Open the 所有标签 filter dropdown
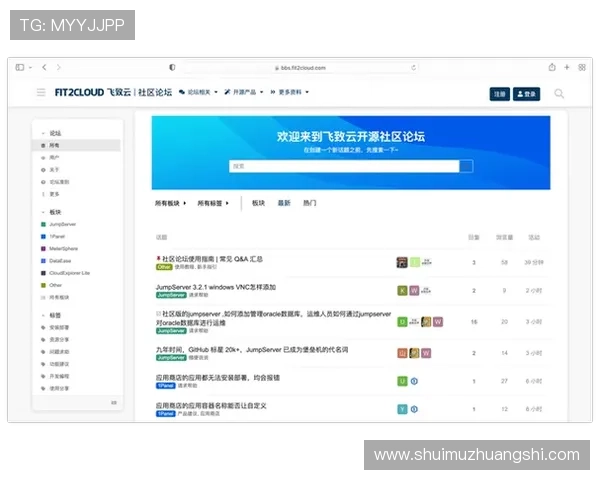Viewport: 600px width, 480px height. [213, 203]
